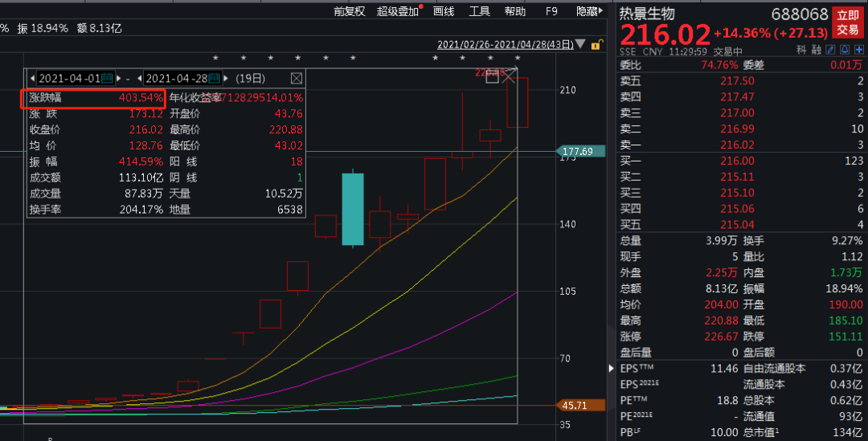Click the 卖二 ask price 216.99

[737, 129]
